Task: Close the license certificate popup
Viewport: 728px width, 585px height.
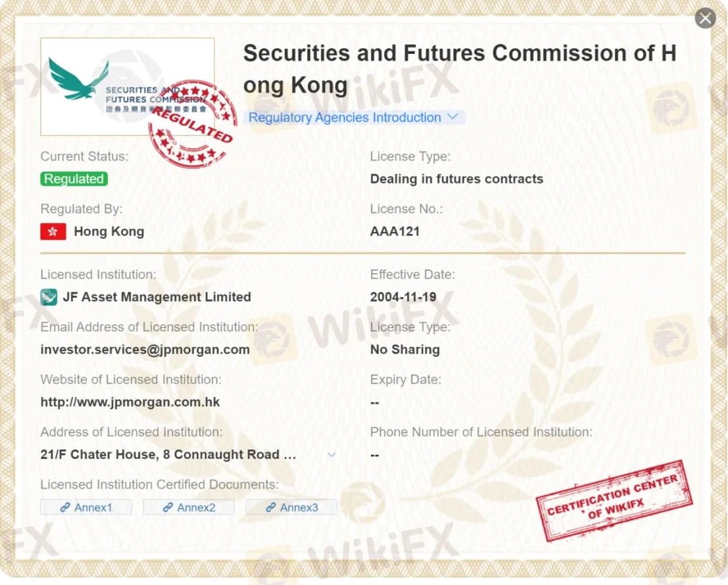Action: tap(705, 18)
